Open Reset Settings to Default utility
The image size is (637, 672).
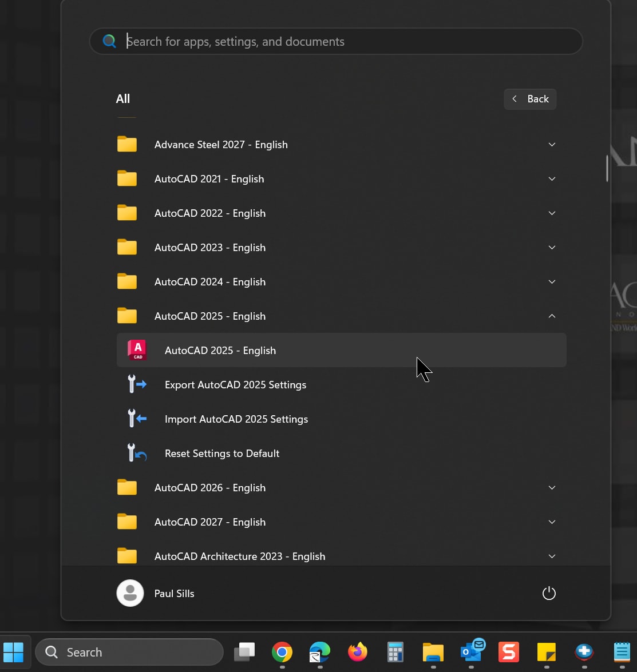(x=342, y=453)
